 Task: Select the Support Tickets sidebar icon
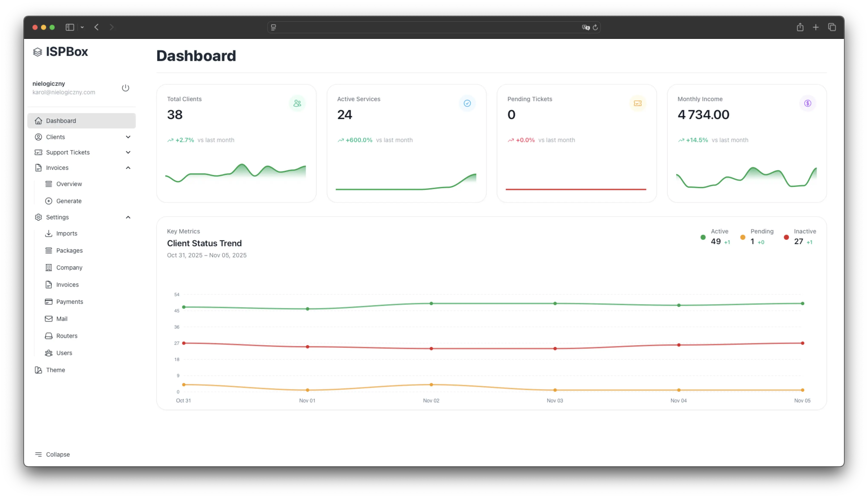coord(38,152)
